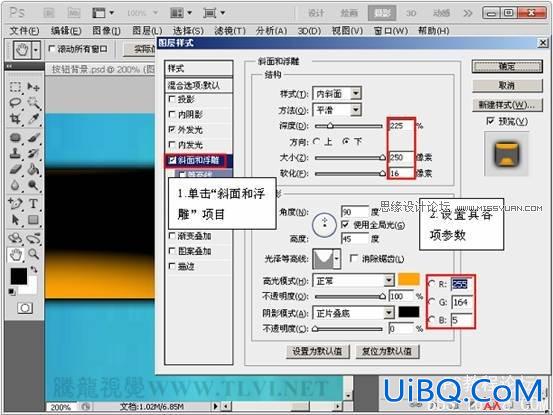Select the Dodge tool
This screenshot has width=553, height=415.
34,185
